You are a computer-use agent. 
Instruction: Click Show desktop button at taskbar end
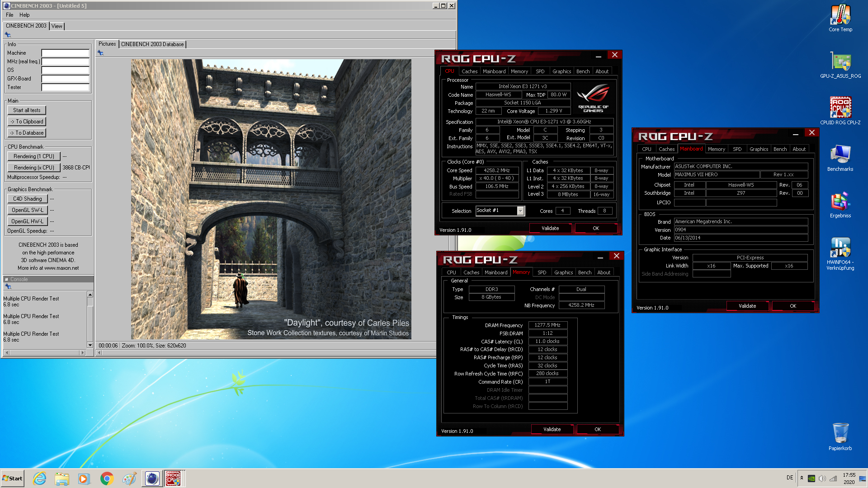tap(863, 479)
